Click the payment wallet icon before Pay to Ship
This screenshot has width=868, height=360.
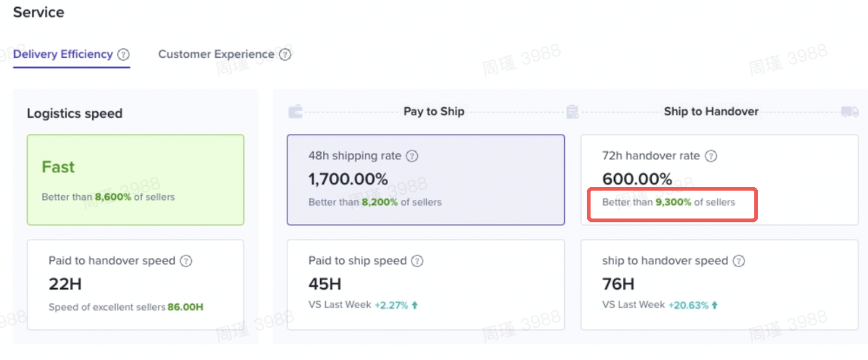tap(295, 112)
